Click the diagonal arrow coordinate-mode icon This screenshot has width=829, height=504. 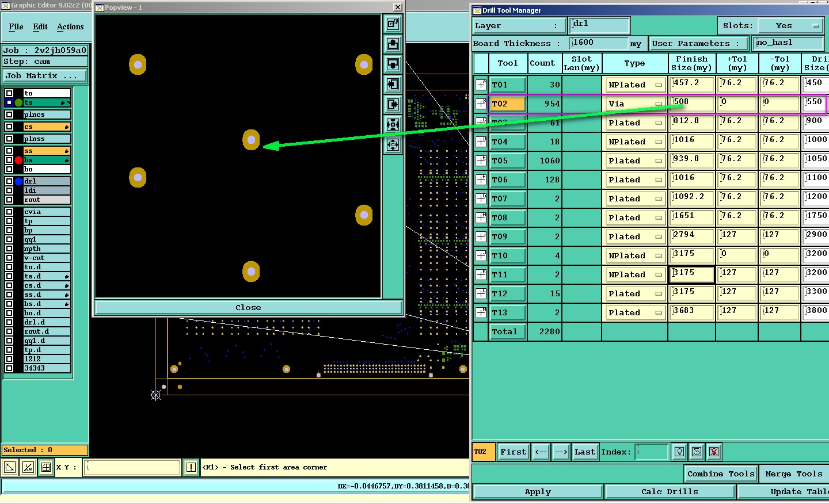[10, 467]
